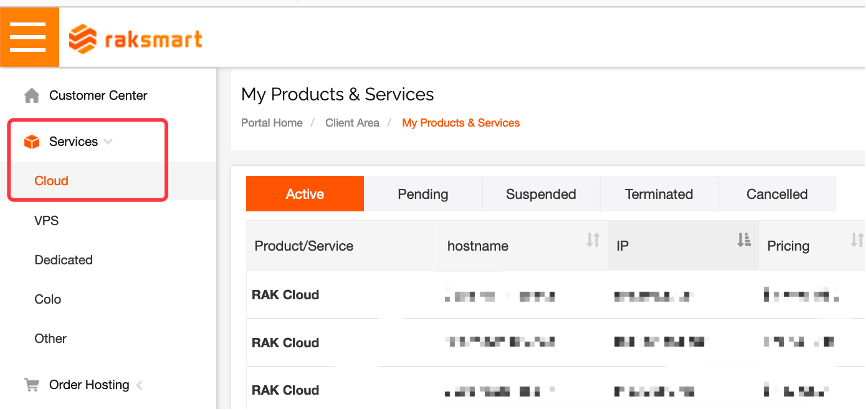The width and height of the screenshot is (866, 410).
Task: Click the Order Hosting cart icon
Action: 32,385
